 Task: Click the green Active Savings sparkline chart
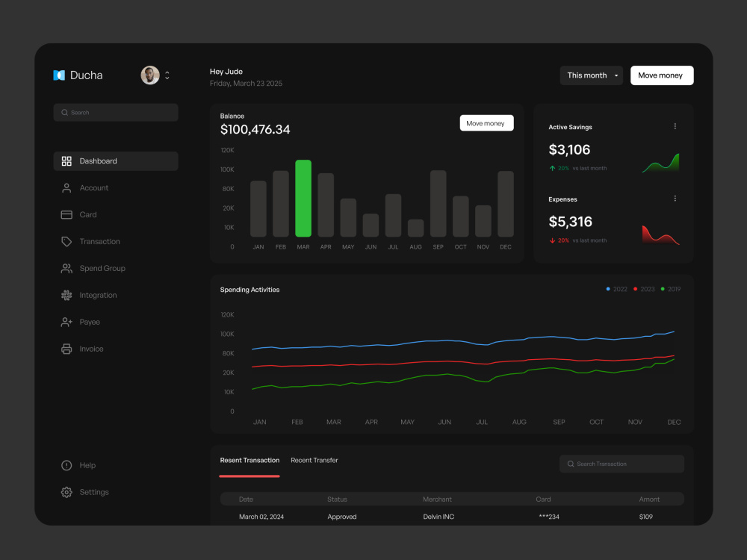click(x=660, y=163)
